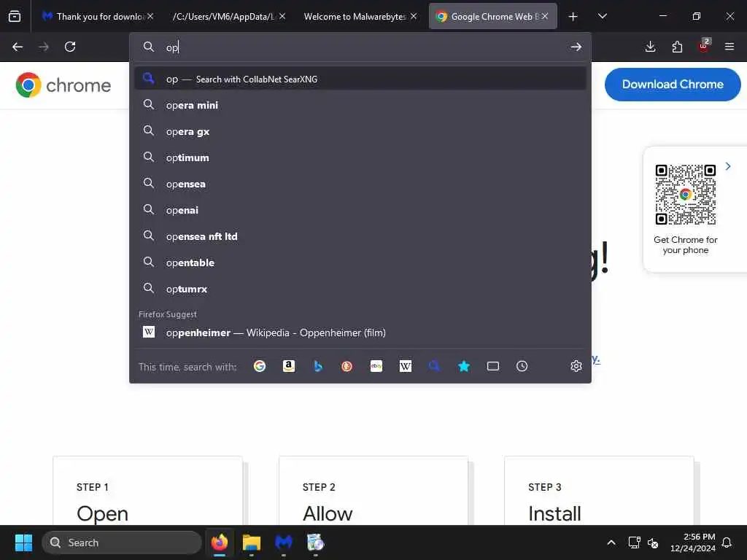Expand the QR code panel chevron
The height and width of the screenshot is (560, 747).
click(x=728, y=166)
